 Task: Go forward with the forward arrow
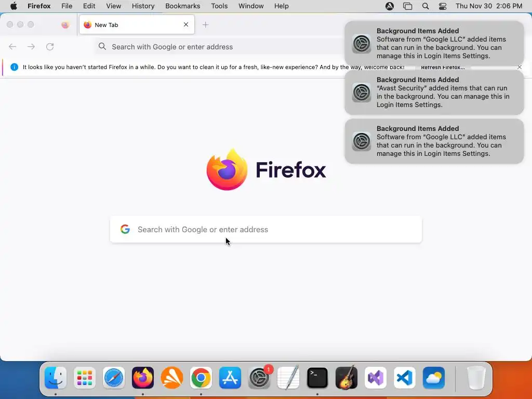[31, 46]
